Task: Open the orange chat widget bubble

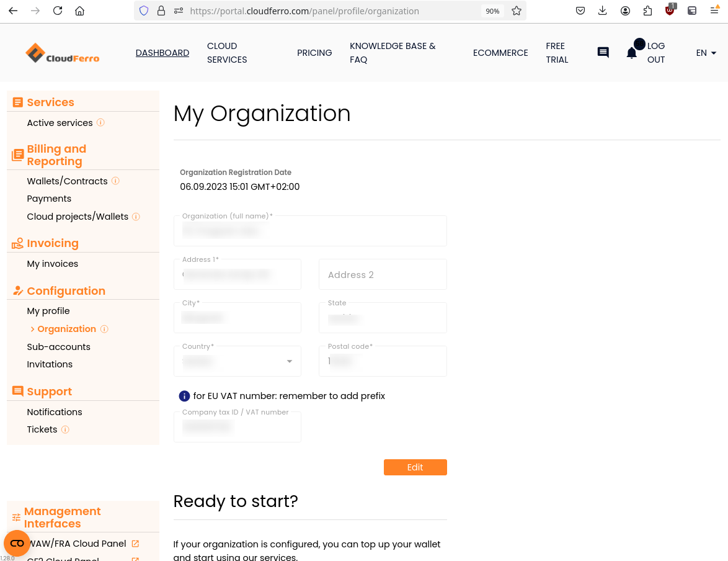Action: [x=17, y=543]
